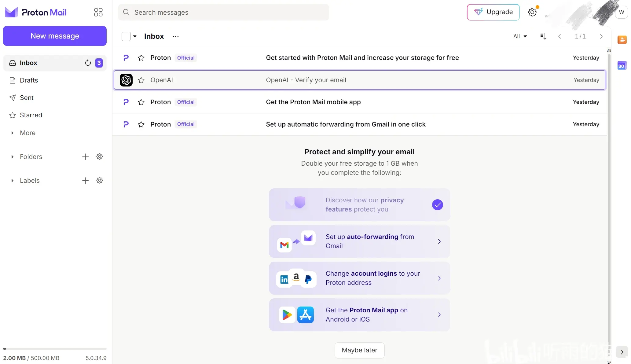Click the Google Play and App Store icons
This screenshot has width=631, height=364.
coord(296,315)
